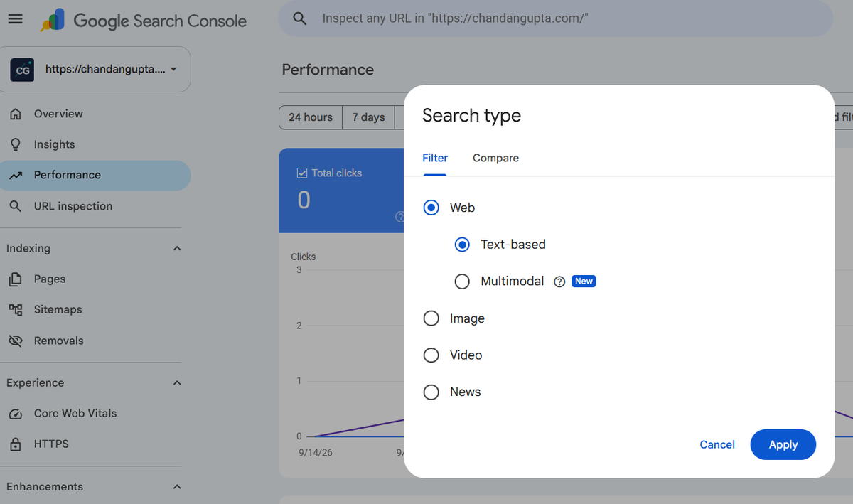
Task: Collapse the Experience section
Action: [x=177, y=382]
